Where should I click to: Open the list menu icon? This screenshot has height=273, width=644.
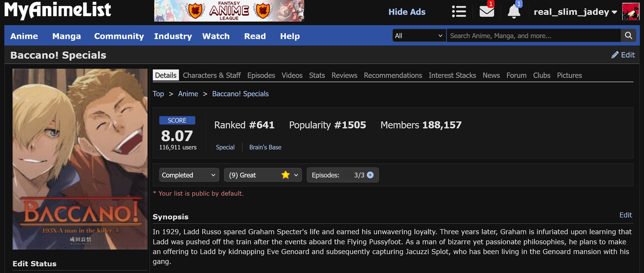pos(459,12)
